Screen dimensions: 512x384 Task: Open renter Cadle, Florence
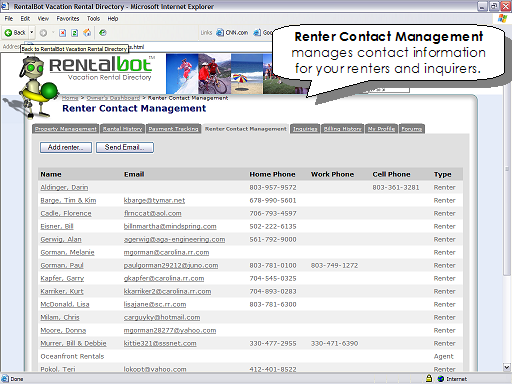tap(66, 213)
